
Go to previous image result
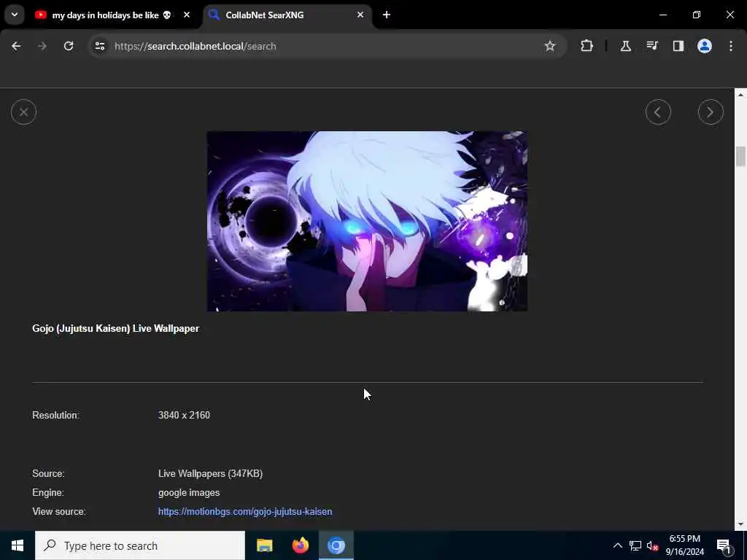coord(658,112)
